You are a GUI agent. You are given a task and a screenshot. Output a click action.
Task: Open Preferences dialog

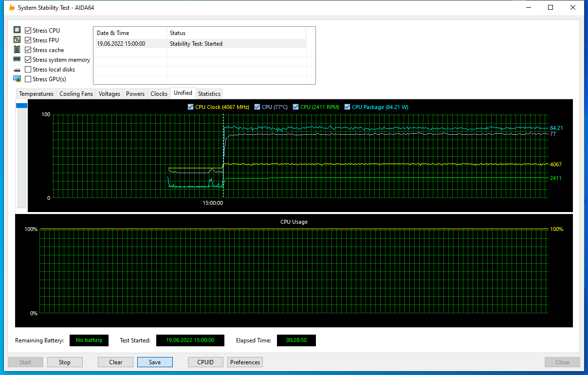point(245,362)
